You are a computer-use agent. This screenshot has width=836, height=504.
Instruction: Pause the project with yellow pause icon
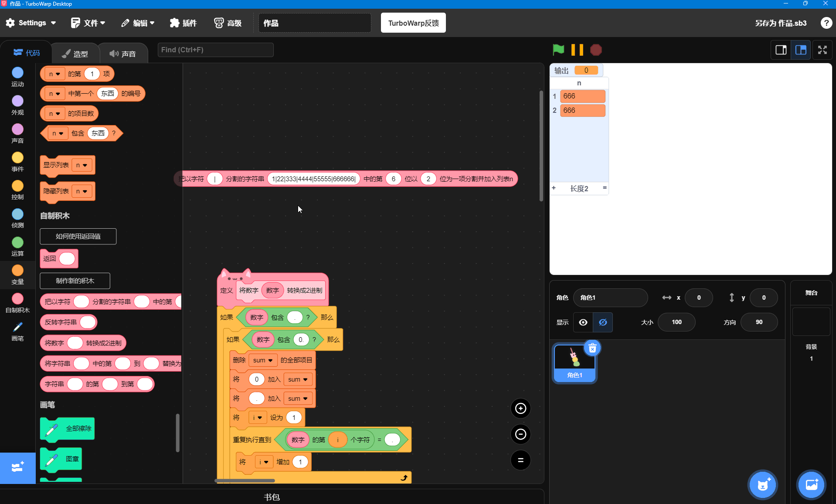click(x=577, y=50)
